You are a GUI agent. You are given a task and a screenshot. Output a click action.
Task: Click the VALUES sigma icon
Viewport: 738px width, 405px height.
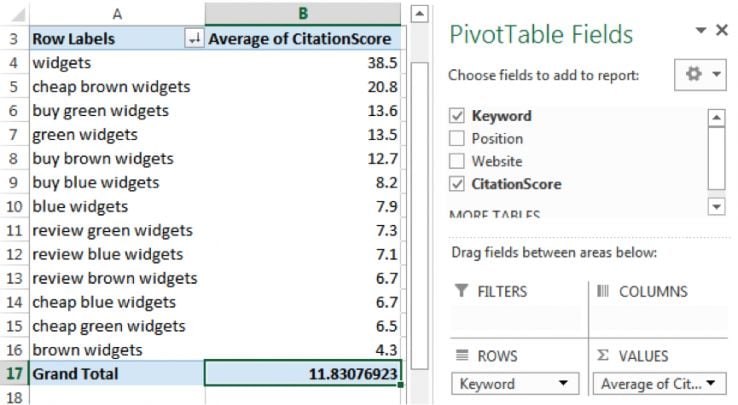pyautogui.click(x=603, y=356)
